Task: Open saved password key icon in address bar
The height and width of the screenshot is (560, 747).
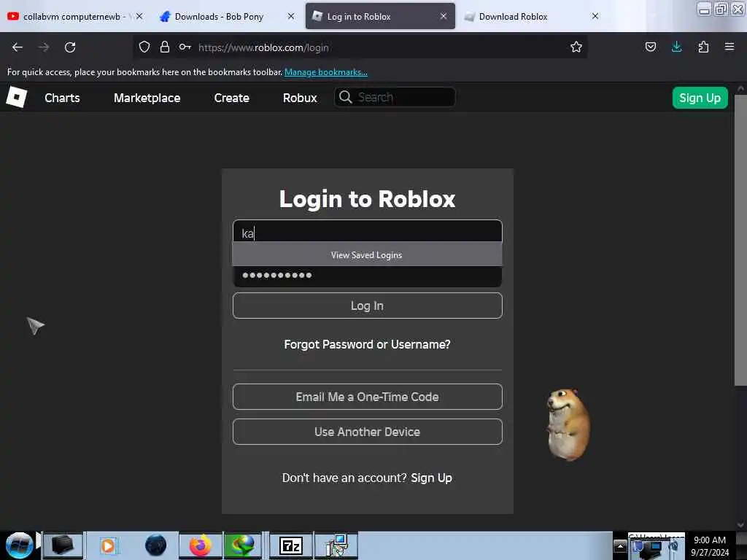Action: coord(185,47)
